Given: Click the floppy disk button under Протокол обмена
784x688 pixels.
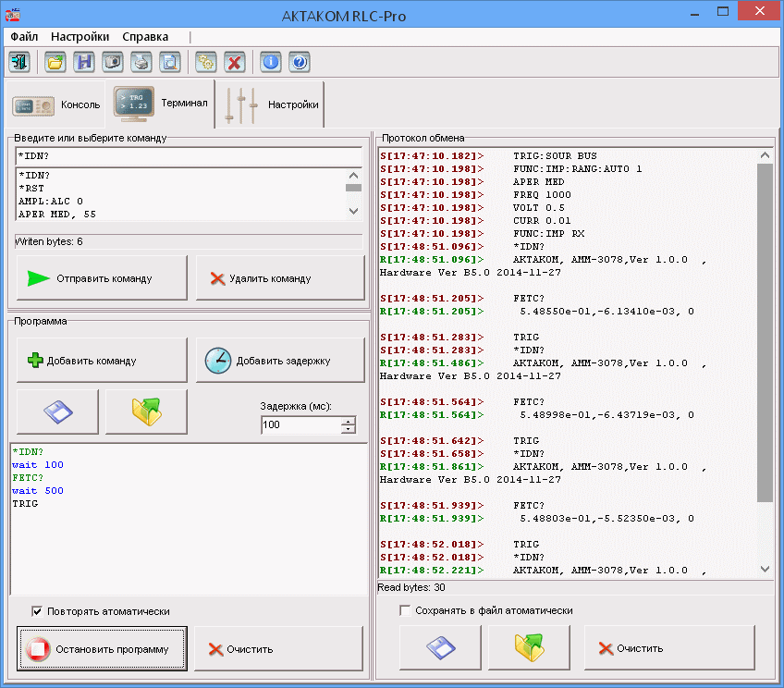Looking at the screenshot, I should tap(440, 647).
